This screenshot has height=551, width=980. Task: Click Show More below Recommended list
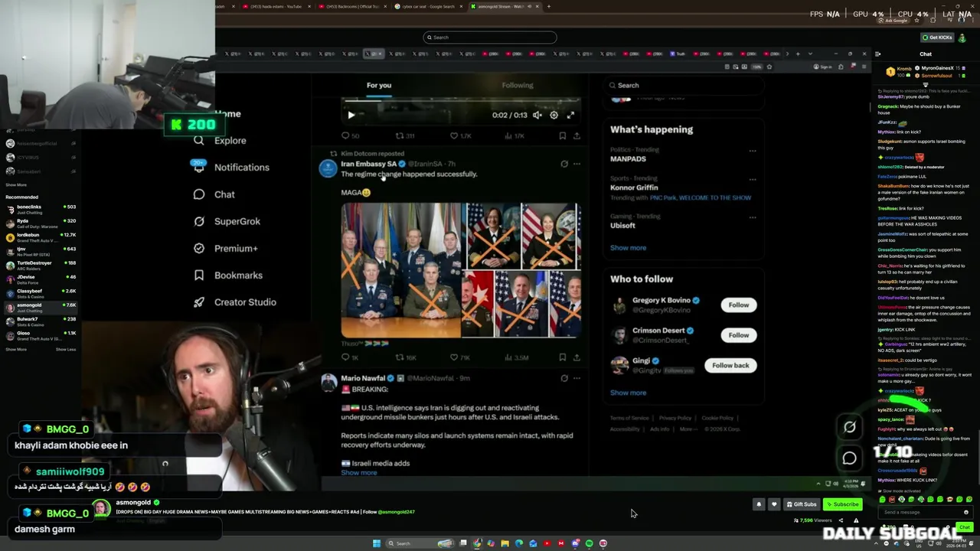pos(16,350)
